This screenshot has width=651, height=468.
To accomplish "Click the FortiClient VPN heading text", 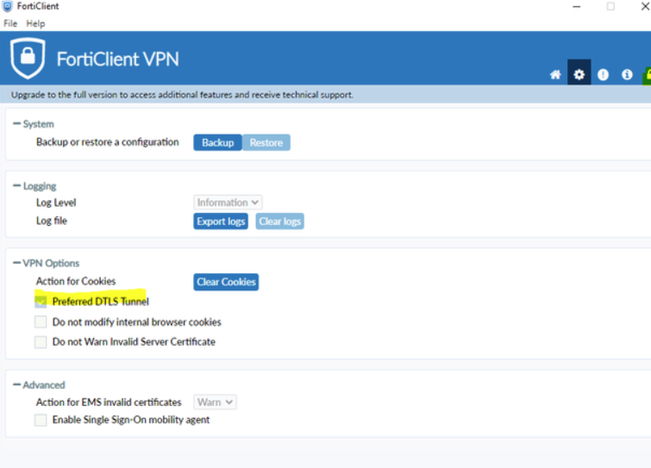I will (118, 59).
